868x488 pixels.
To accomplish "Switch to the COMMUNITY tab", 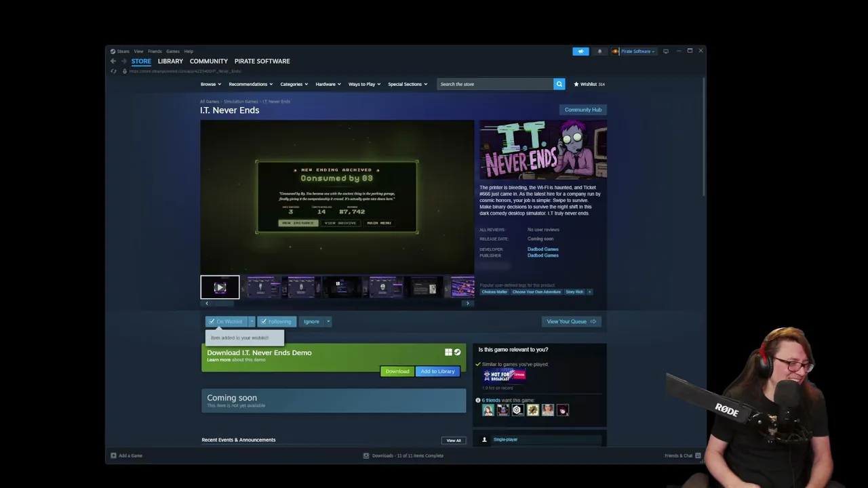I will tap(209, 61).
